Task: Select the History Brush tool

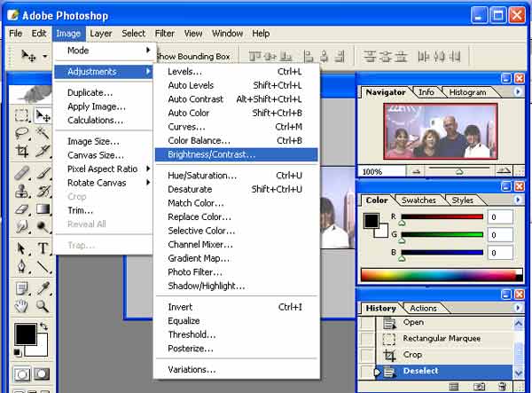Action: pyautogui.click(x=43, y=191)
